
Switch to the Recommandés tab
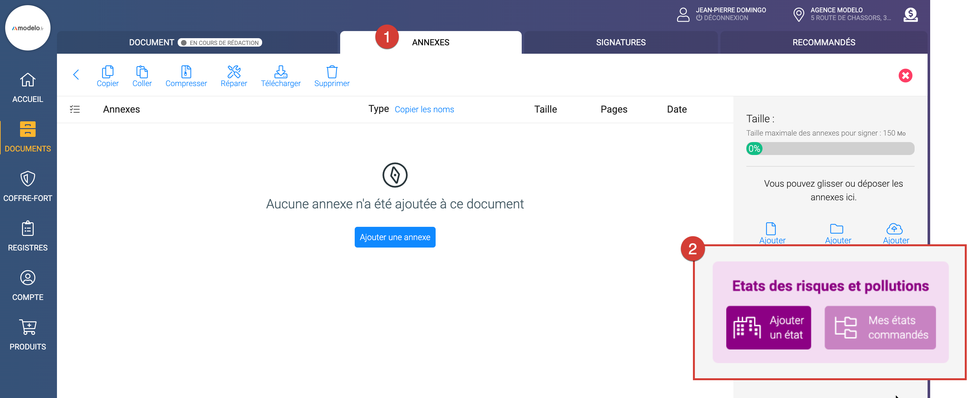tap(823, 42)
